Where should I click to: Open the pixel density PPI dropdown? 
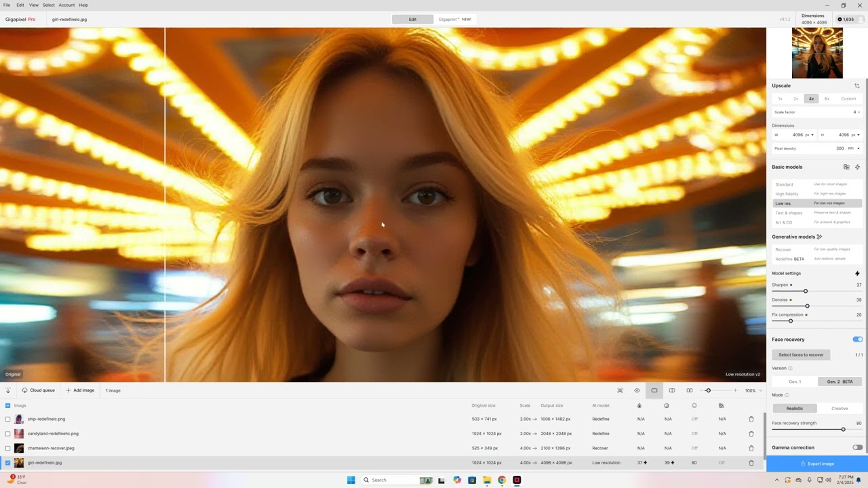(x=854, y=148)
